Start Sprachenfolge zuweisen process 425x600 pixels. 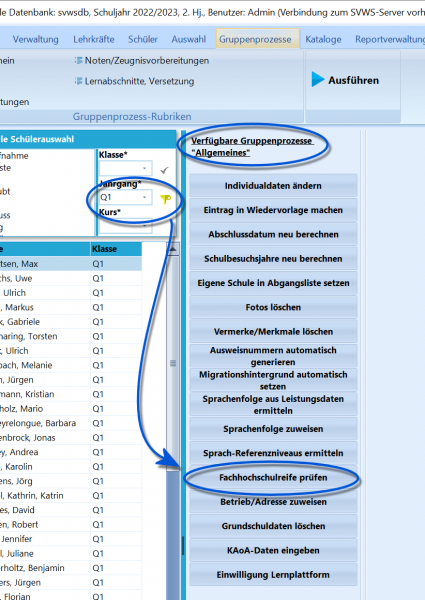coord(273,429)
